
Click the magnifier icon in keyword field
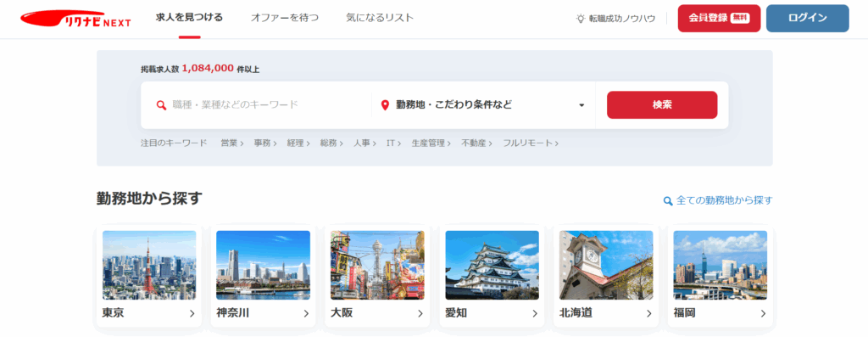point(161,105)
